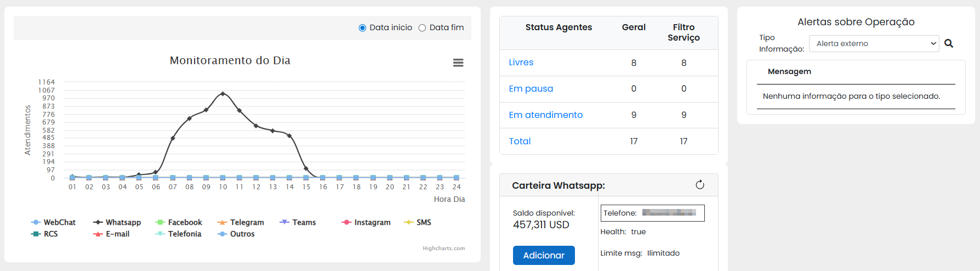Click the Total agents link
The width and height of the screenshot is (980, 271).
pyautogui.click(x=520, y=142)
